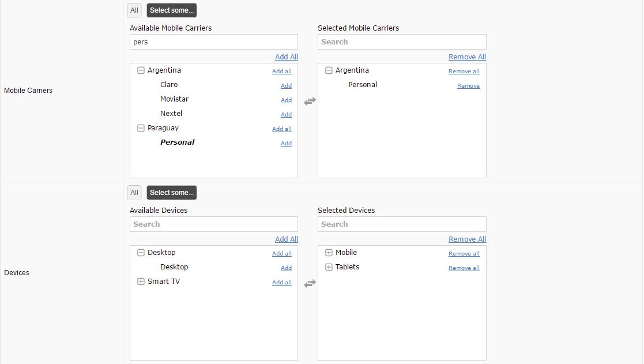
Task: Click the swap arrows icon between Mobile Carriers lists
Action: pyautogui.click(x=310, y=101)
